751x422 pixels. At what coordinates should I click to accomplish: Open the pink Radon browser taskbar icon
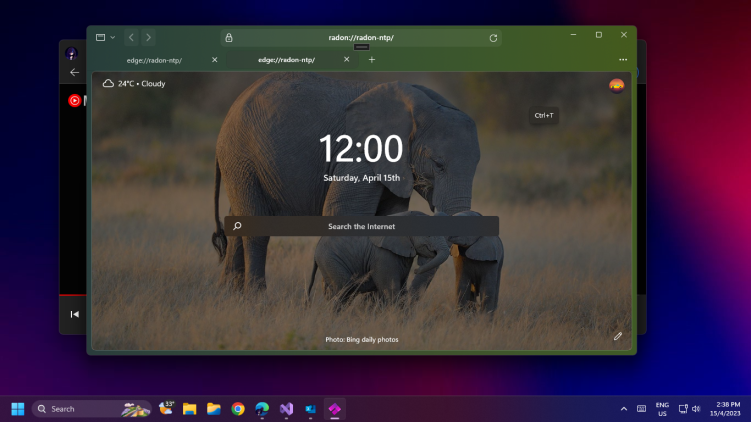click(x=334, y=409)
